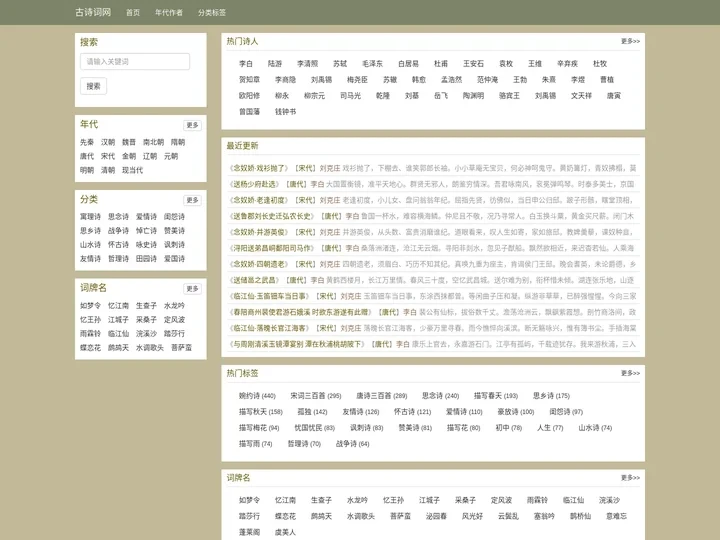The height and width of the screenshot is (540, 720).
Task: Open poet 陆游 in 热门诗人
Action: 275,64
